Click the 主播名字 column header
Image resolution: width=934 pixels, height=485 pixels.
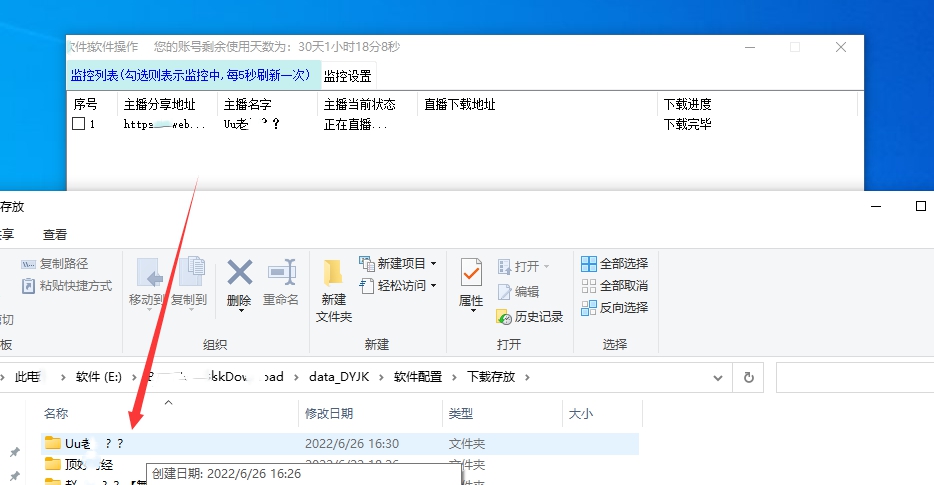tap(248, 104)
